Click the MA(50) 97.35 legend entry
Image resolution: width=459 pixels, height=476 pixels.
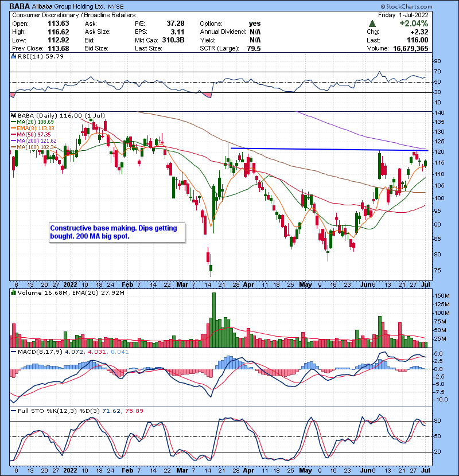click(x=32, y=134)
